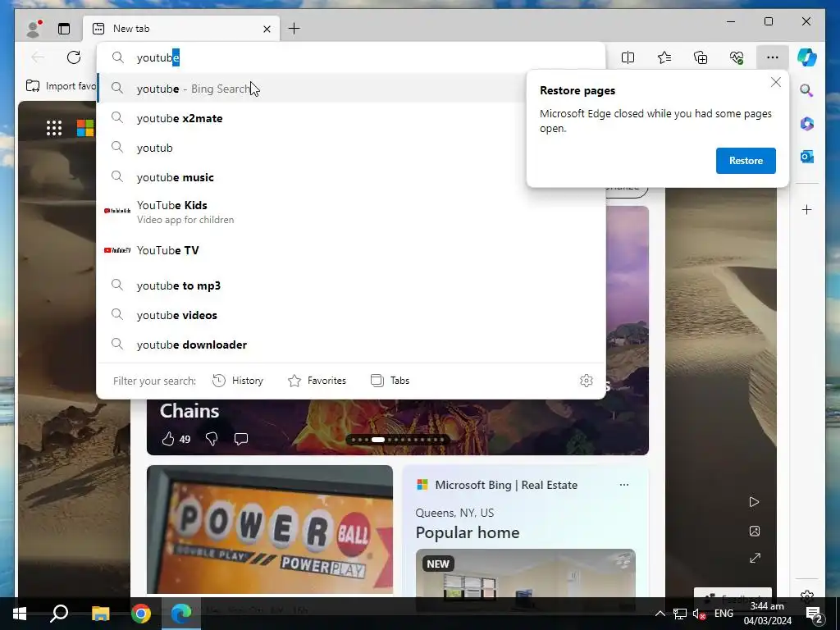Refresh the page
Screen dimensions: 840x630
(74, 57)
